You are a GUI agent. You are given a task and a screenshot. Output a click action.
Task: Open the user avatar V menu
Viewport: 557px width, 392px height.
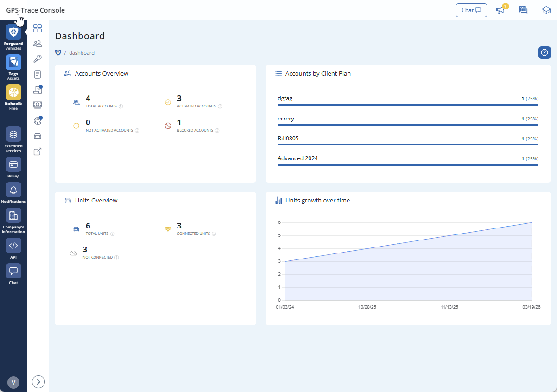[x=13, y=382]
